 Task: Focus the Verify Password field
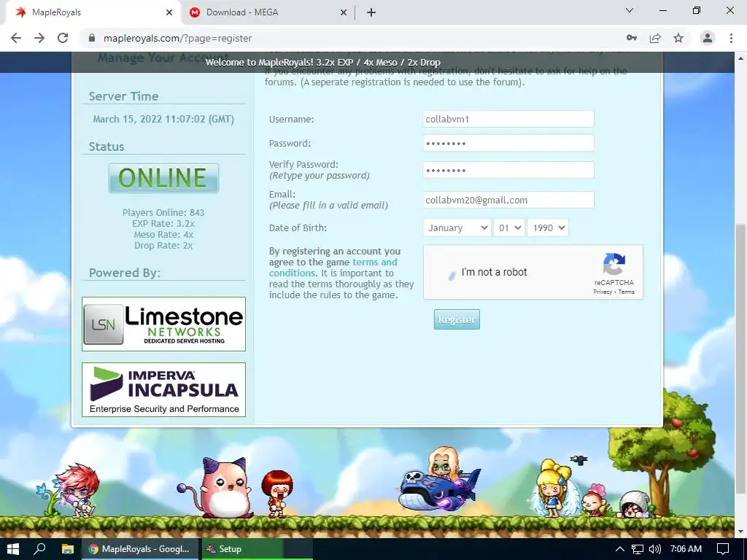[x=508, y=170]
